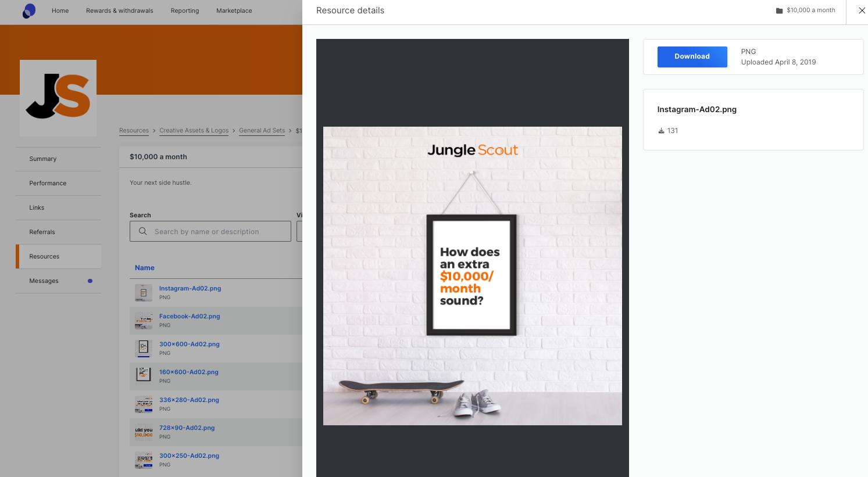Open 336×280-Ad02.png file link
Viewport: 868px width, 477px height.
189,400
